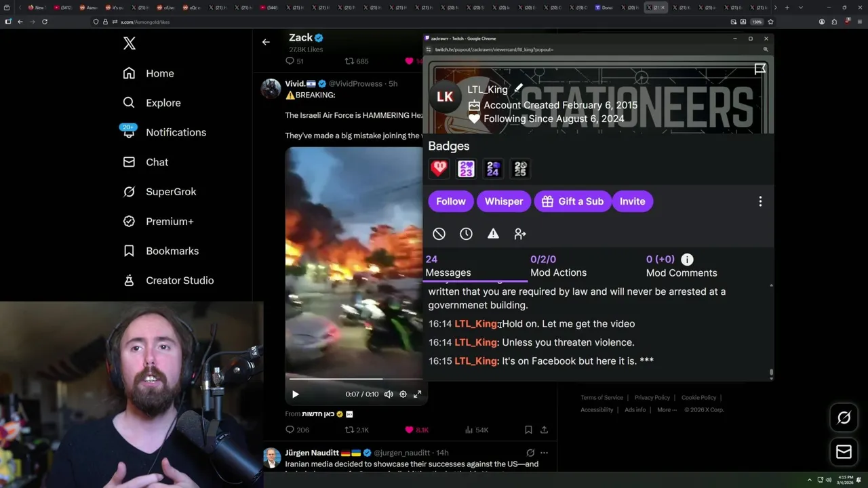868x488 pixels.
Task: Bookmark the Vivid post
Action: coord(528,430)
